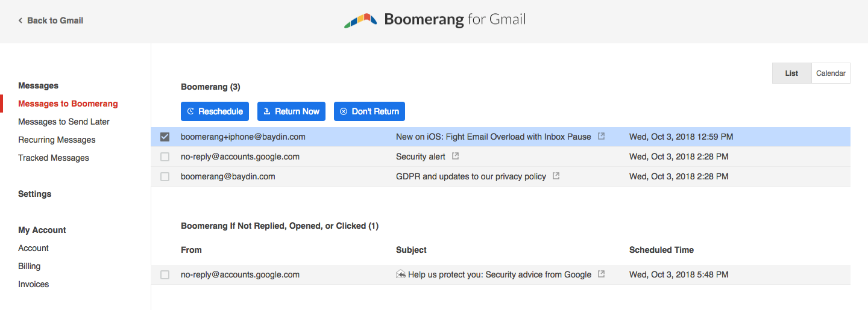Open Tracked Messages section

(54, 158)
